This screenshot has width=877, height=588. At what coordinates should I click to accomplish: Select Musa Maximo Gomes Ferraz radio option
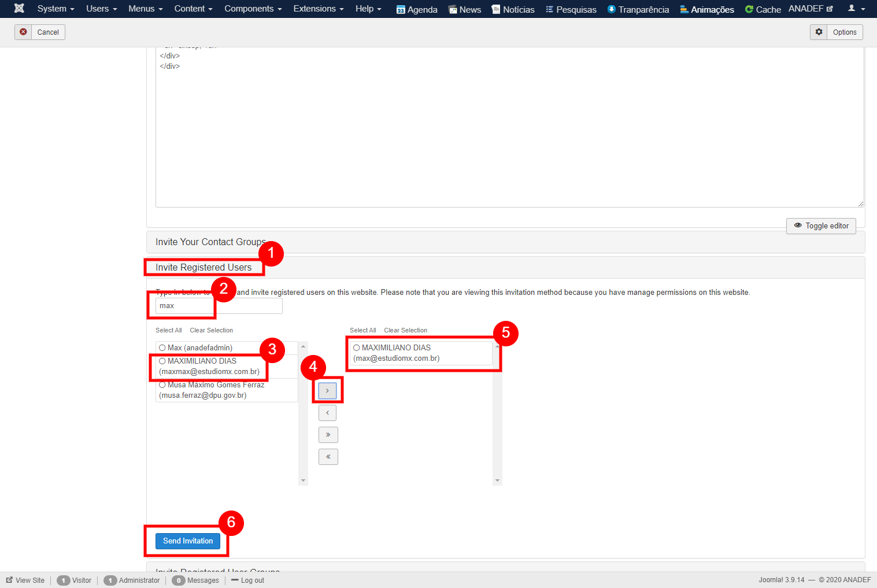(162, 385)
